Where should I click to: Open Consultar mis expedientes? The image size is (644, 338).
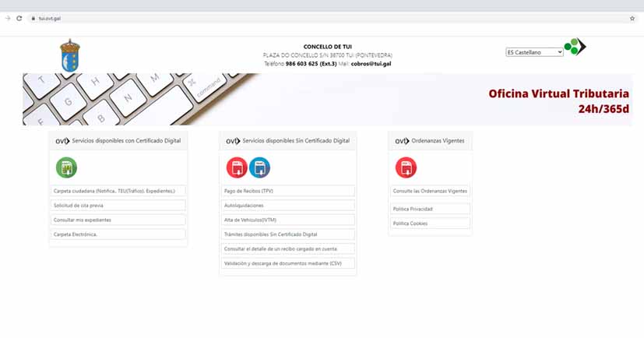click(x=118, y=220)
